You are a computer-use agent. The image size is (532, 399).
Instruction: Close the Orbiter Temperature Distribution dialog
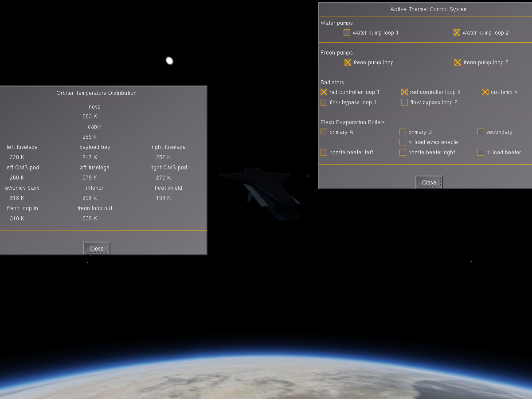[x=97, y=248]
